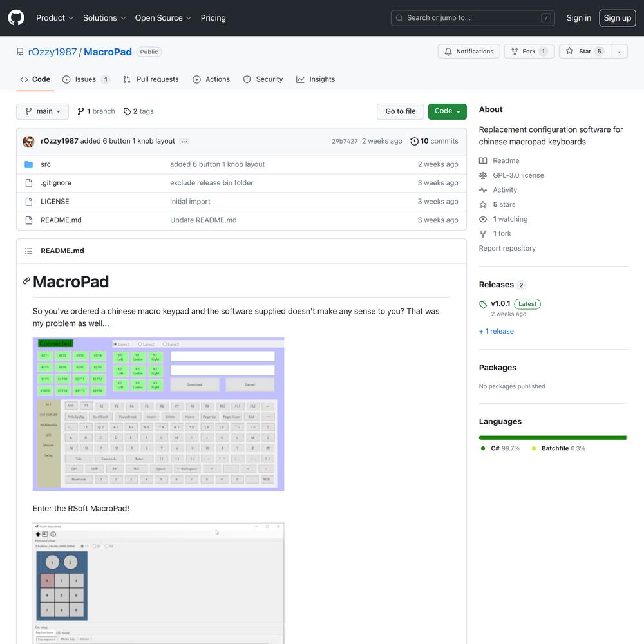Image resolution: width=644 pixels, height=644 pixels.
Task: View the 5 stars link
Action: [497, 205]
